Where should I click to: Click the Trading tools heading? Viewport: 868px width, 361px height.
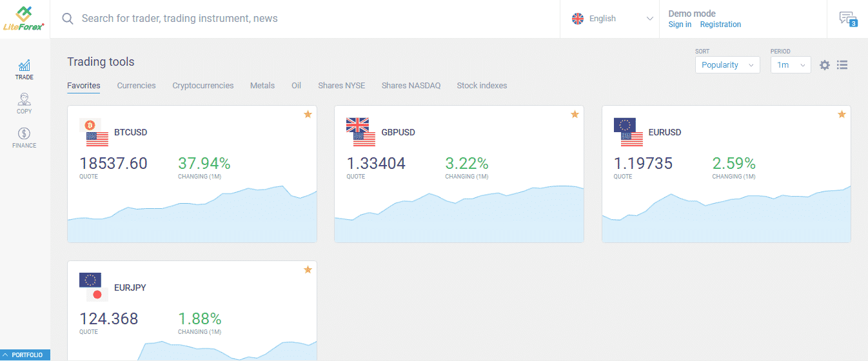[101, 62]
